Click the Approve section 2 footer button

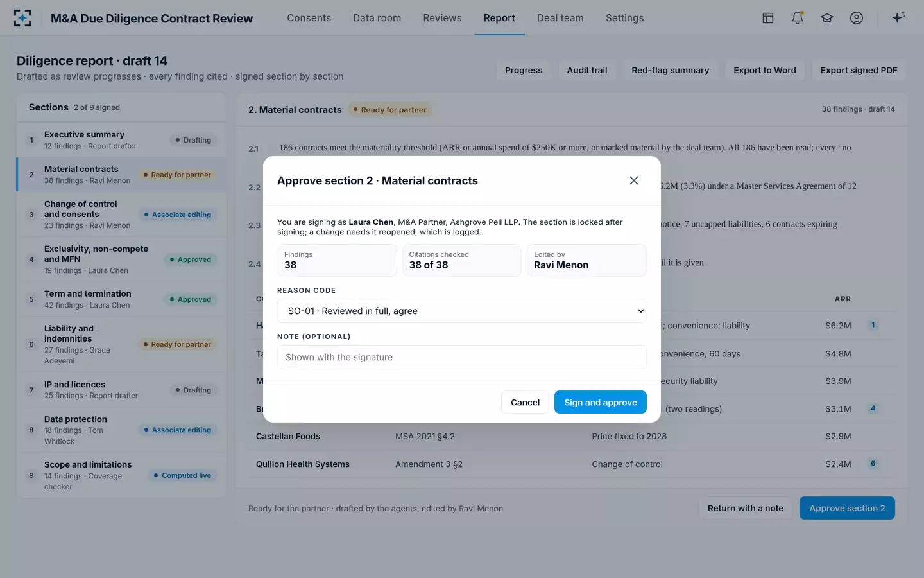coord(847,508)
